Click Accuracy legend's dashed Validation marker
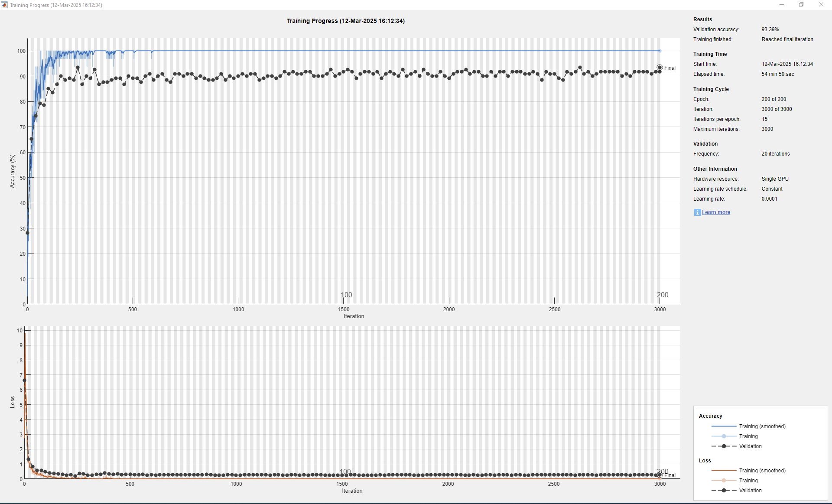This screenshot has height=504, width=832. 724,446
